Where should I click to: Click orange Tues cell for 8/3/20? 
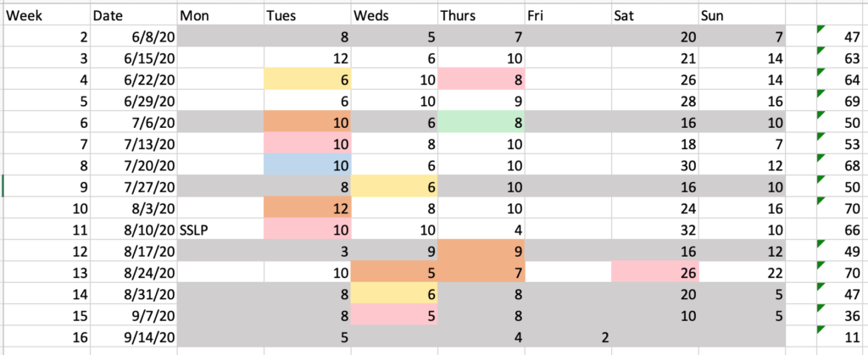click(x=308, y=208)
